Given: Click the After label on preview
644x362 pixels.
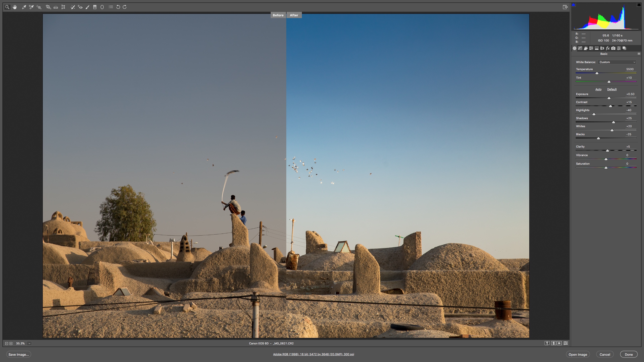Looking at the screenshot, I should [x=294, y=15].
